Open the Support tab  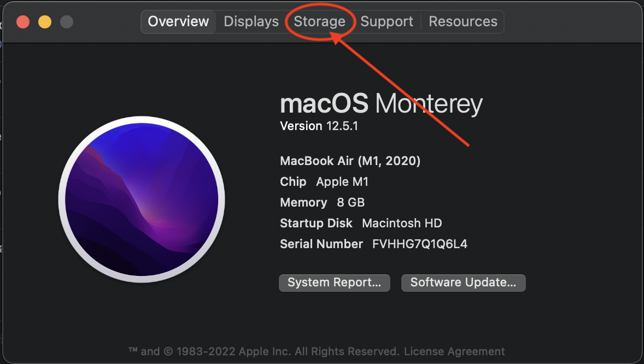(x=387, y=21)
